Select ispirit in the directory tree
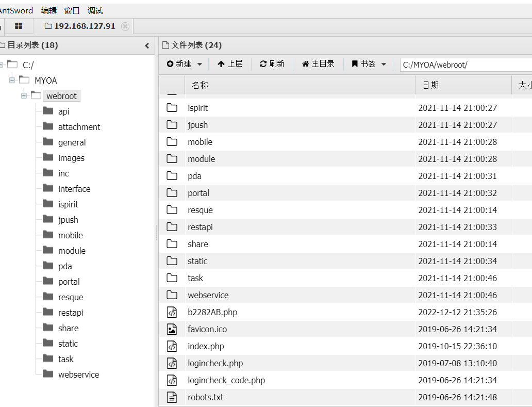532x407 pixels. tap(68, 204)
